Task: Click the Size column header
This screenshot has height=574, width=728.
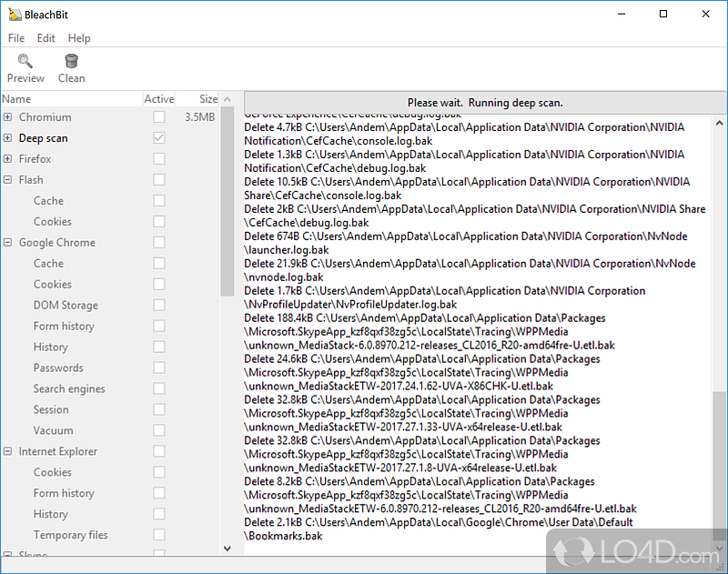Action: 197,99
